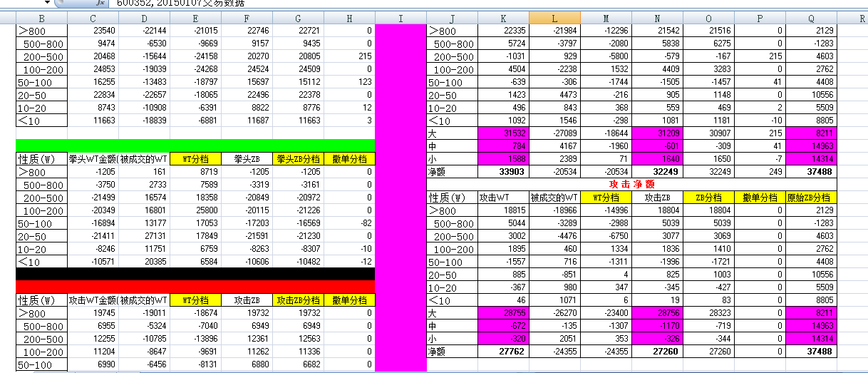Click magenta cell with value 31532
Image resolution: width=868 pixels, height=373 pixels.
point(503,133)
